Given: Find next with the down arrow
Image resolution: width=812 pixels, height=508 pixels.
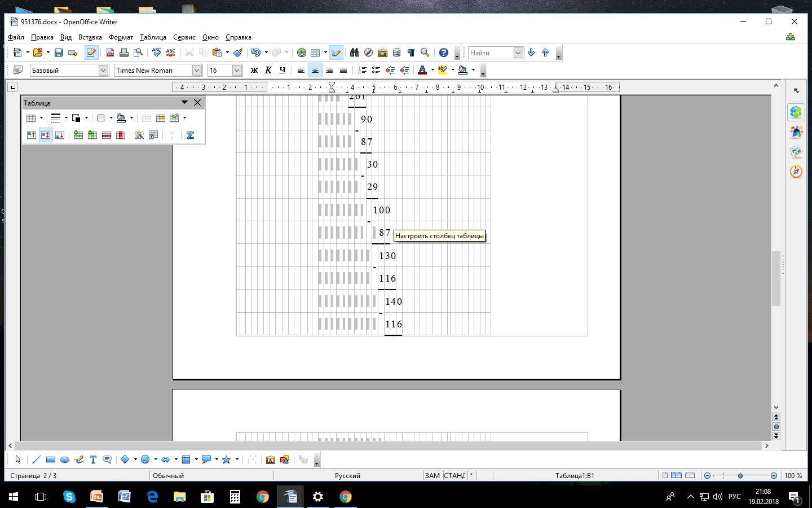Looking at the screenshot, I should point(531,52).
